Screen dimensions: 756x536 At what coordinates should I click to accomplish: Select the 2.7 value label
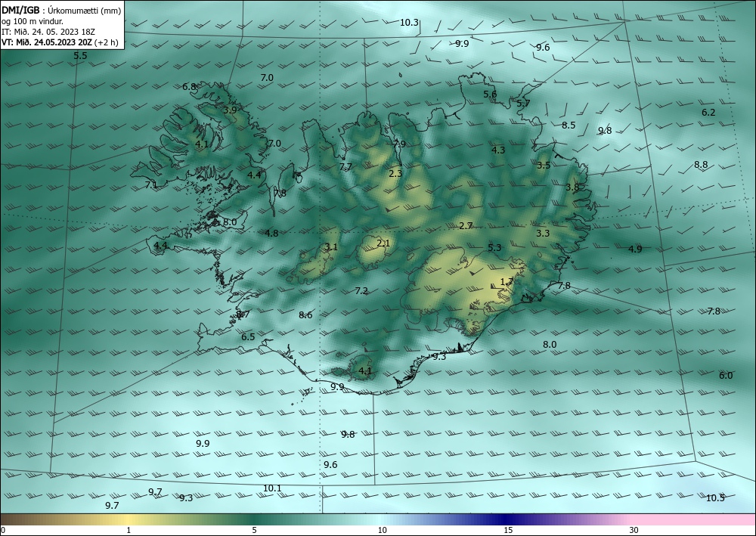(x=466, y=225)
